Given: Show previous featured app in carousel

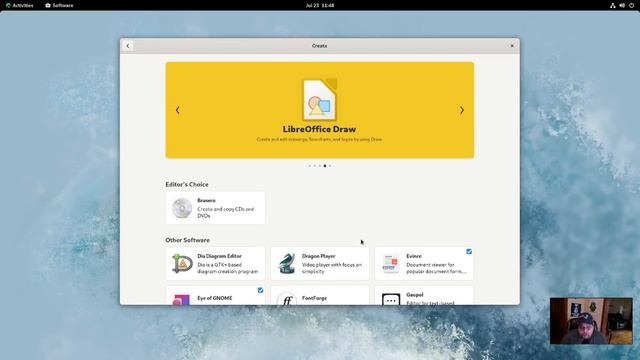Looking at the screenshot, I should point(178,110).
